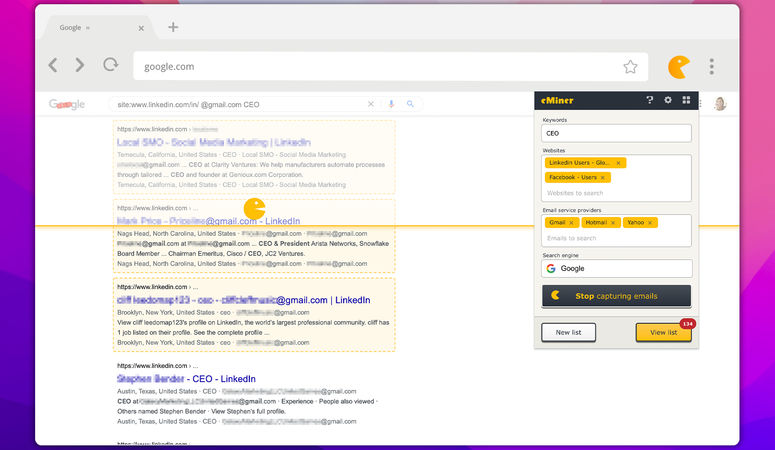Remove the Gmail provider tag
This screenshot has width=775, height=450.
click(x=571, y=223)
